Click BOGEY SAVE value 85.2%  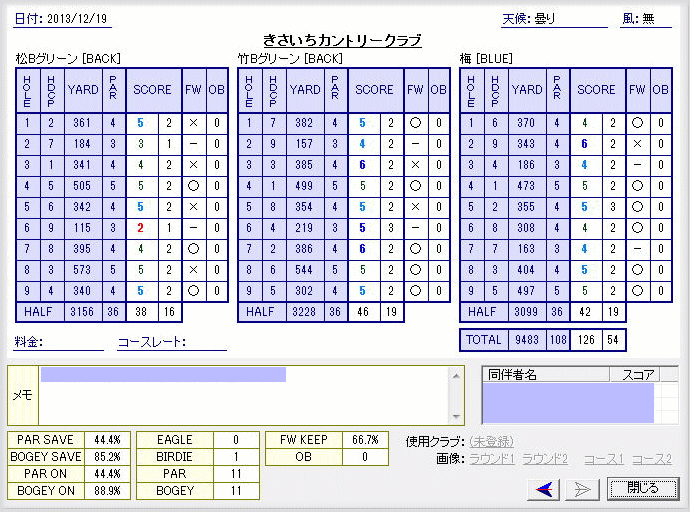107,457
